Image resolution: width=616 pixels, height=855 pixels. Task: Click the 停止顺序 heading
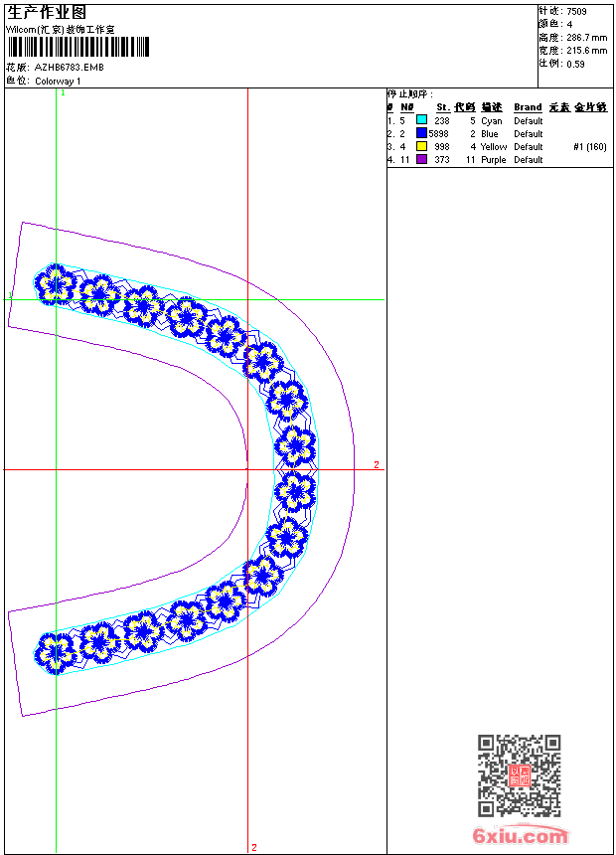coord(410,93)
